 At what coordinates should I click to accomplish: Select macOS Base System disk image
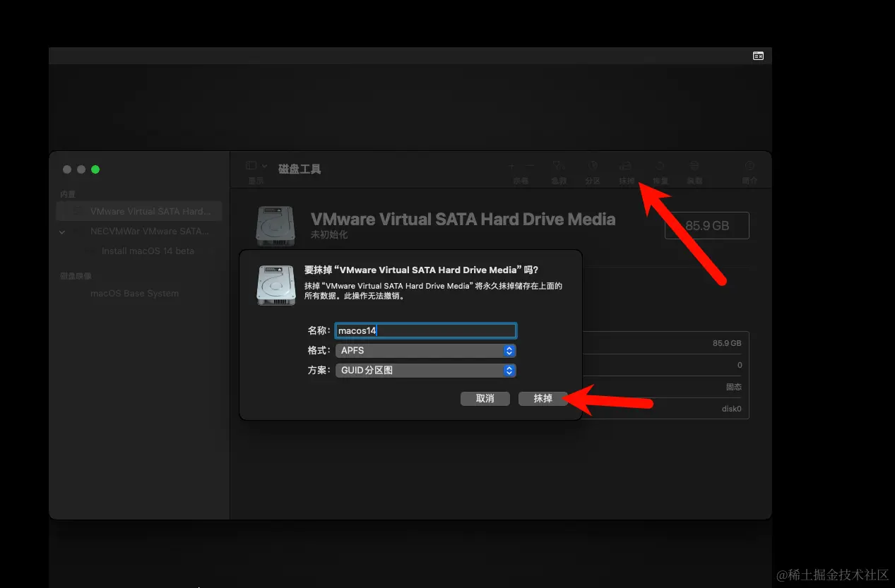(134, 293)
